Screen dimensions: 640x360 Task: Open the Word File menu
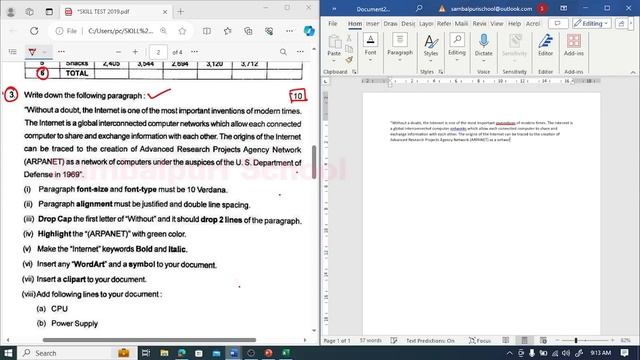(x=333, y=24)
